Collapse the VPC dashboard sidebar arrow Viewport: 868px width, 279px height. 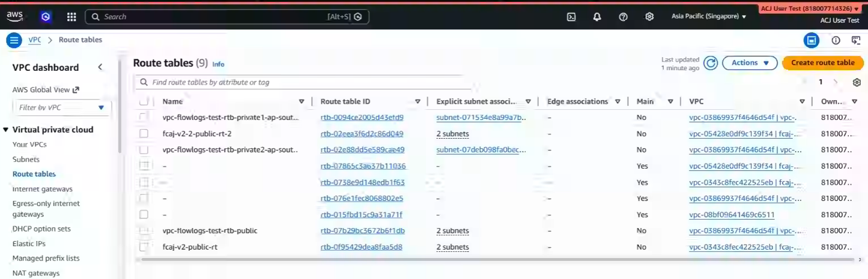click(100, 67)
